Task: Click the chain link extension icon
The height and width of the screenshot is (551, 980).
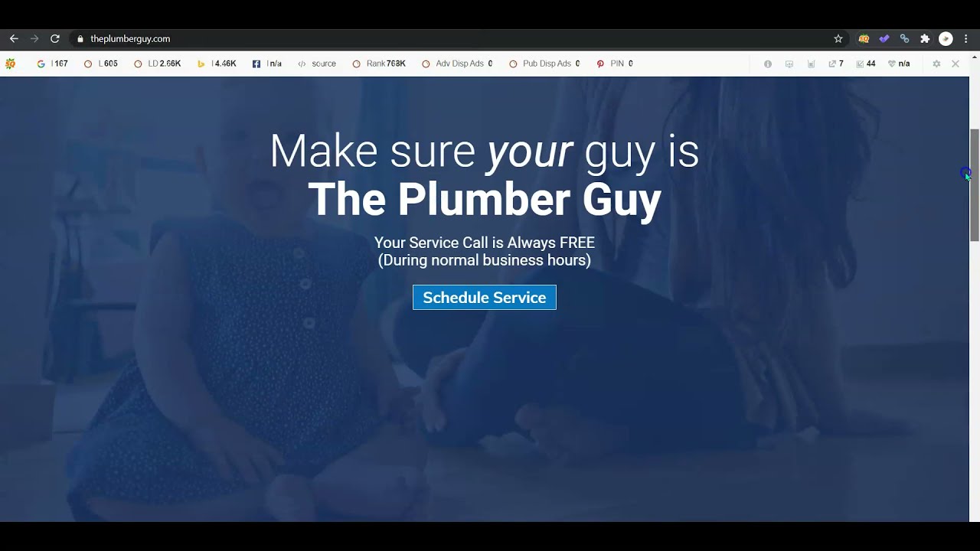Action: coord(904,38)
